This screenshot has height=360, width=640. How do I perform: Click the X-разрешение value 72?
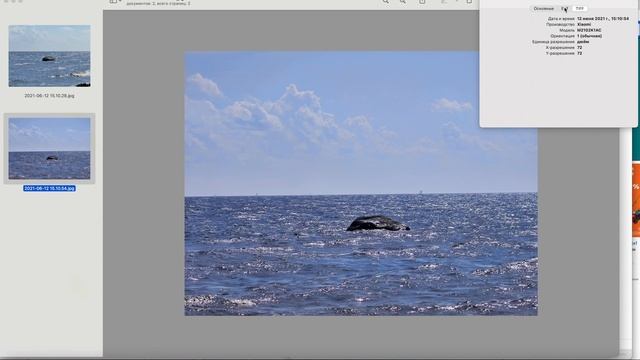[x=580, y=47]
